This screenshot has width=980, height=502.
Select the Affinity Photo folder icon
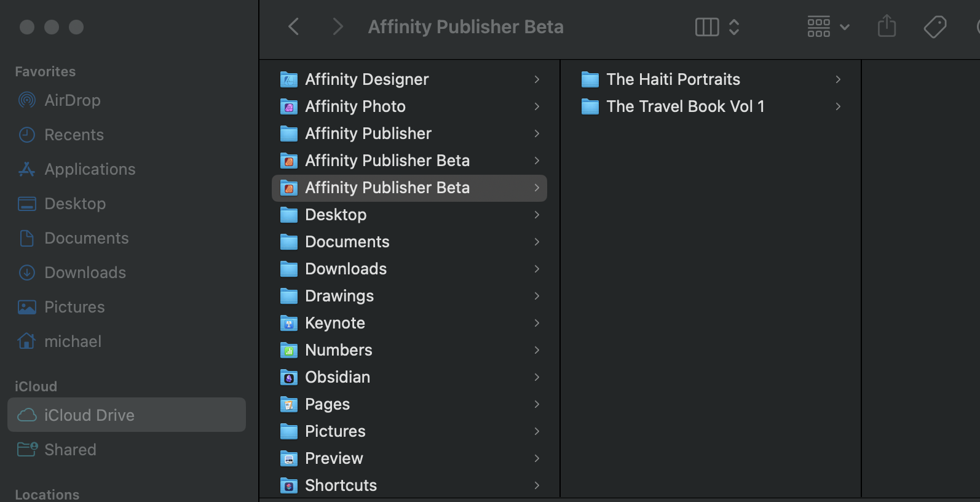pyautogui.click(x=289, y=106)
